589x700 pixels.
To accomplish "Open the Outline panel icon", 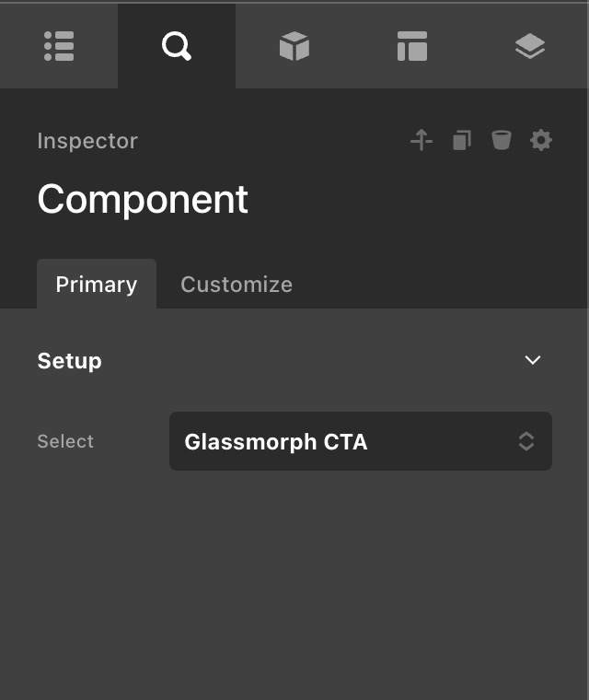I will [59, 46].
